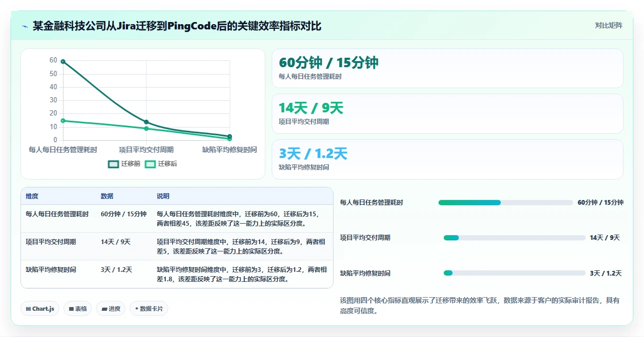Click the sparkle icon in 数据卡片 chip
Screen dimensions: 644x337
tap(136, 309)
